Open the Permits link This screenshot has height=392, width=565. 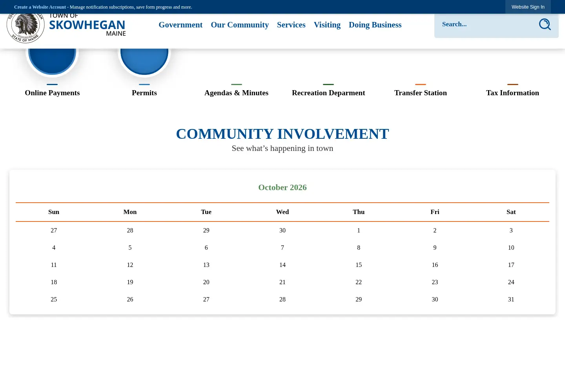tap(144, 93)
